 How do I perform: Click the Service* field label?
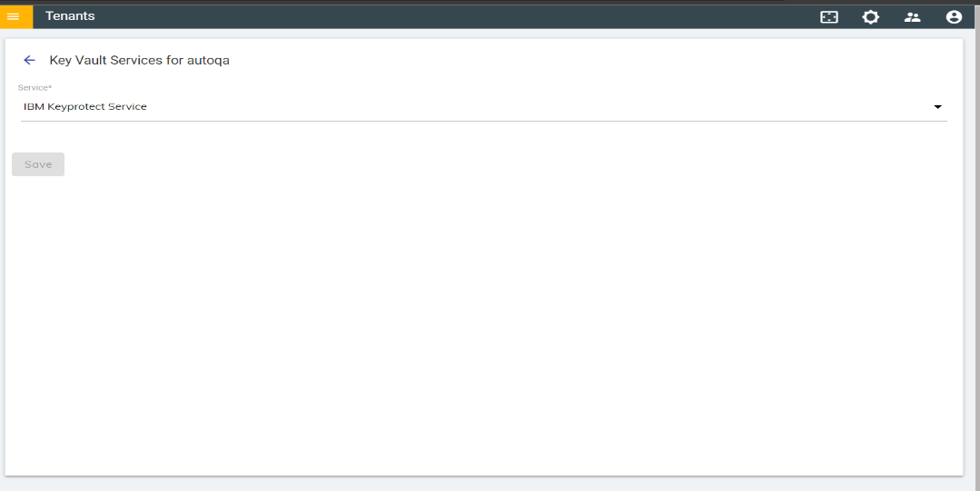[x=35, y=87]
